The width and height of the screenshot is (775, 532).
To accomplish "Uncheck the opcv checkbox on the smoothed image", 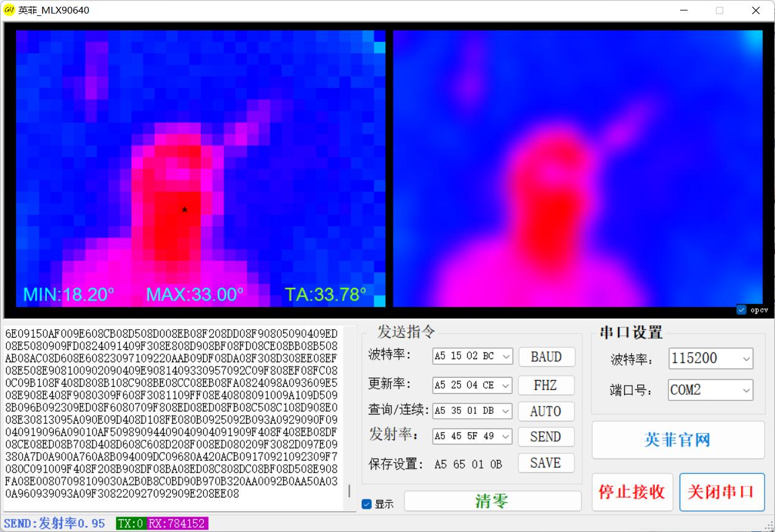I will 742,310.
